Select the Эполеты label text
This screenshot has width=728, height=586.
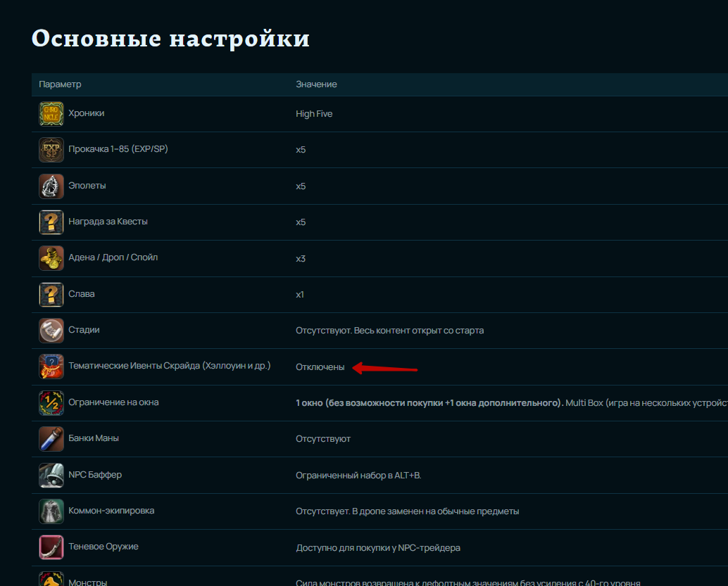pyautogui.click(x=87, y=186)
